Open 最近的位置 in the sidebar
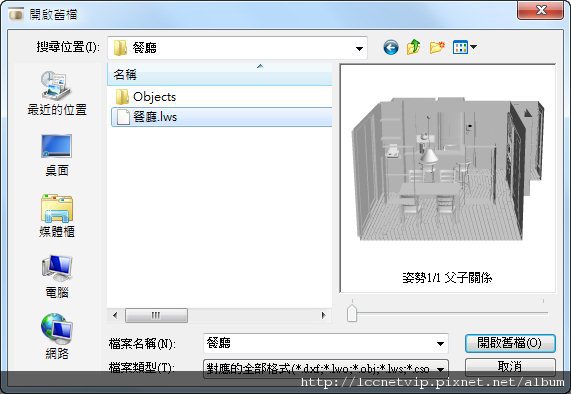This screenshot has height=394, width=571. click(57, 94)
